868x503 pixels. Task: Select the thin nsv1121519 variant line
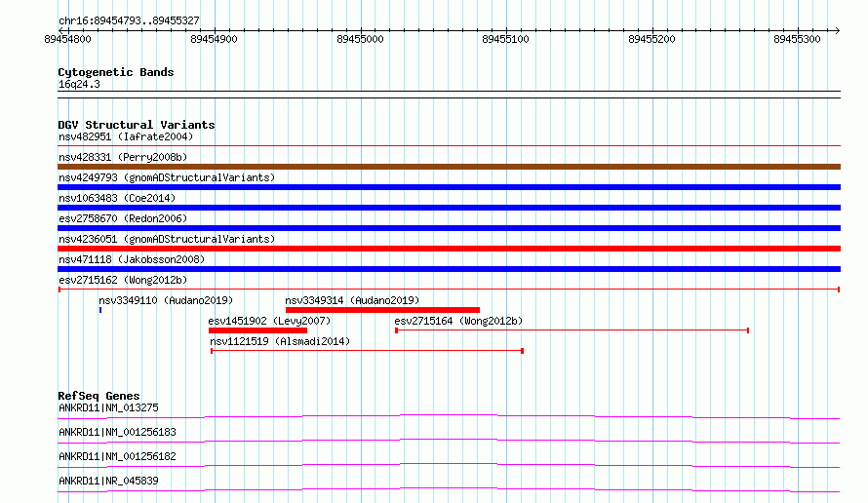pyautogui.click(x=367, y=351)
